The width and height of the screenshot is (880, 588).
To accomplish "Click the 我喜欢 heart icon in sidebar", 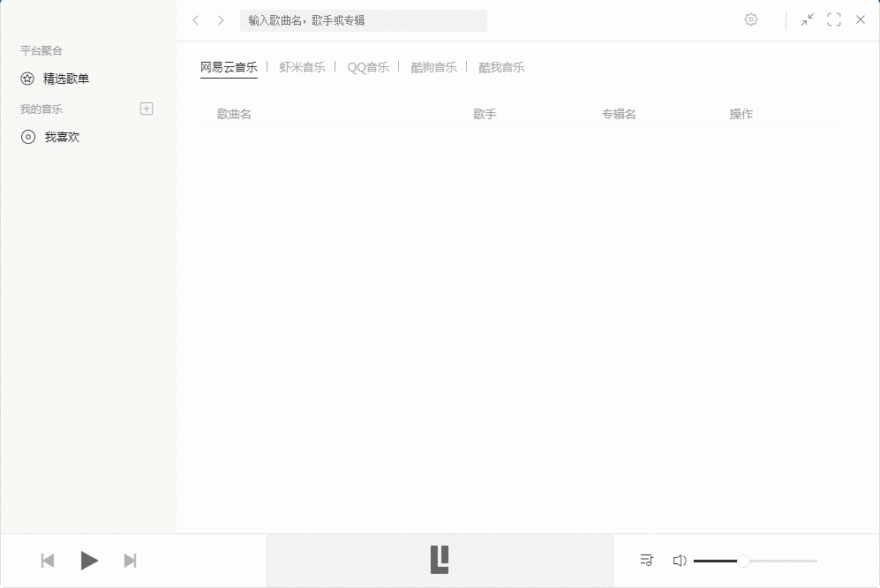I will pyautogui.click(x=27, y=137).
